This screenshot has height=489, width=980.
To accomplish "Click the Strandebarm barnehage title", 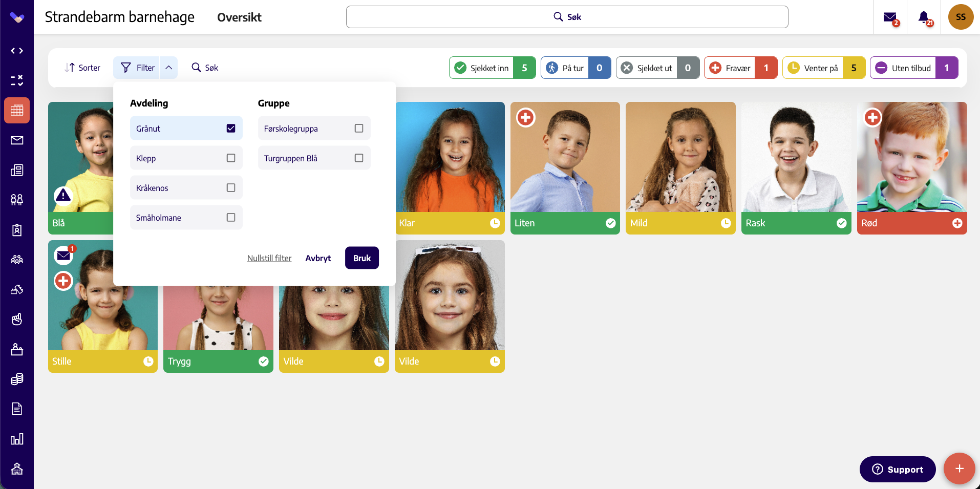I will (119, 17).
